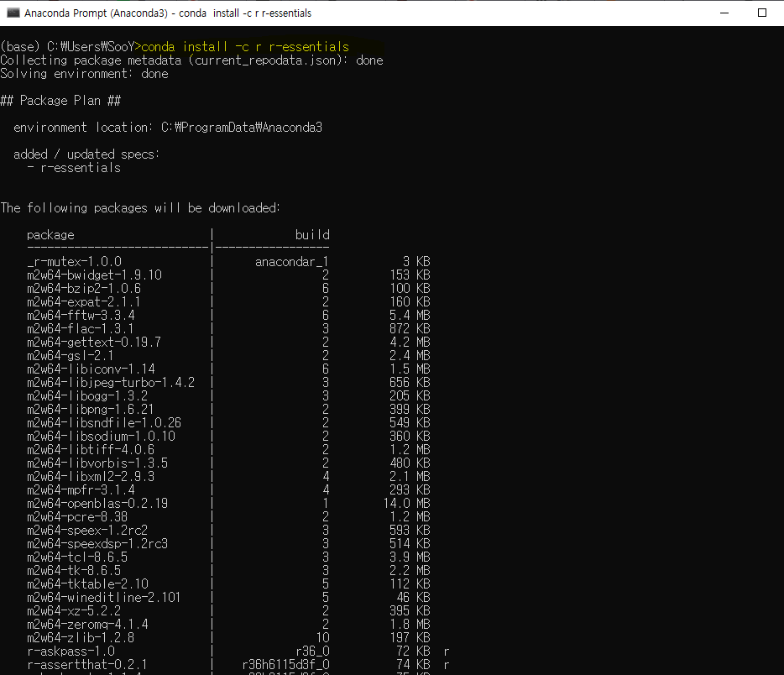Click the m2w64-tk-8.6.5 row

(x=228, y=571)
